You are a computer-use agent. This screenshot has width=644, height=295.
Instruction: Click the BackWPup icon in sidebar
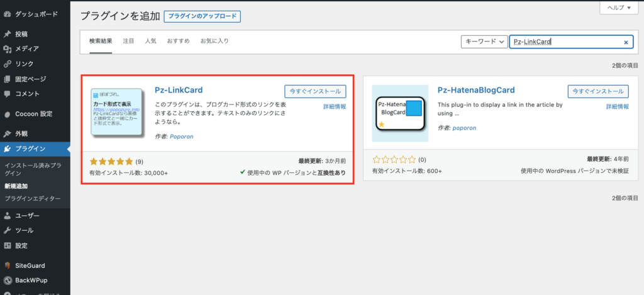tap(7, 281)
